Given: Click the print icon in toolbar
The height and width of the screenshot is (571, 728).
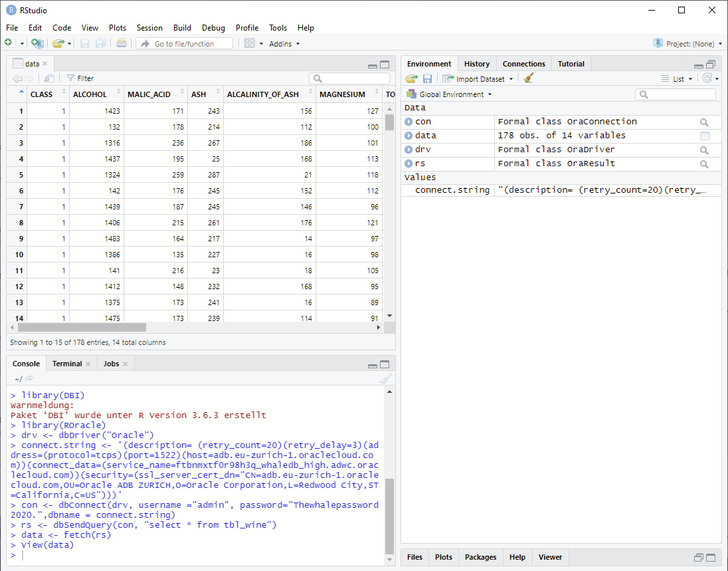Looking at the screenshot, I should pos(122,43).
